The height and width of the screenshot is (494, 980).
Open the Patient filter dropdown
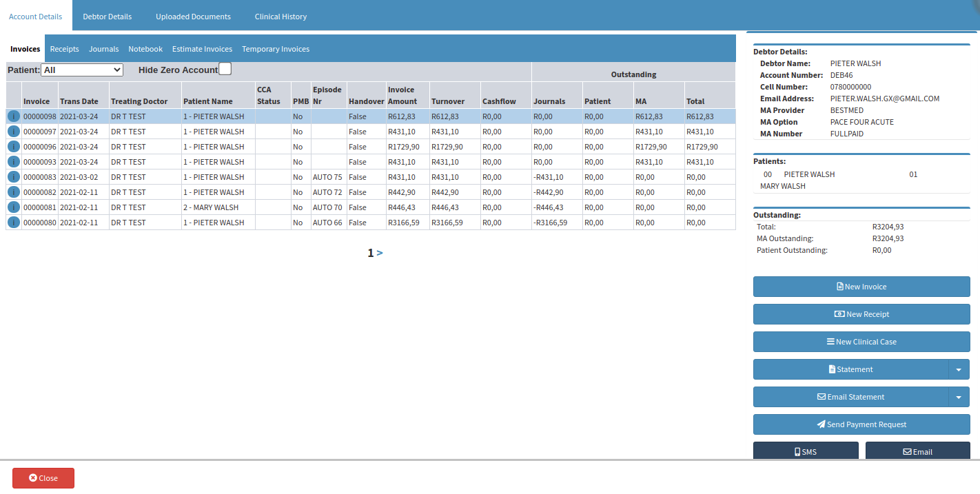coord(82,70)
